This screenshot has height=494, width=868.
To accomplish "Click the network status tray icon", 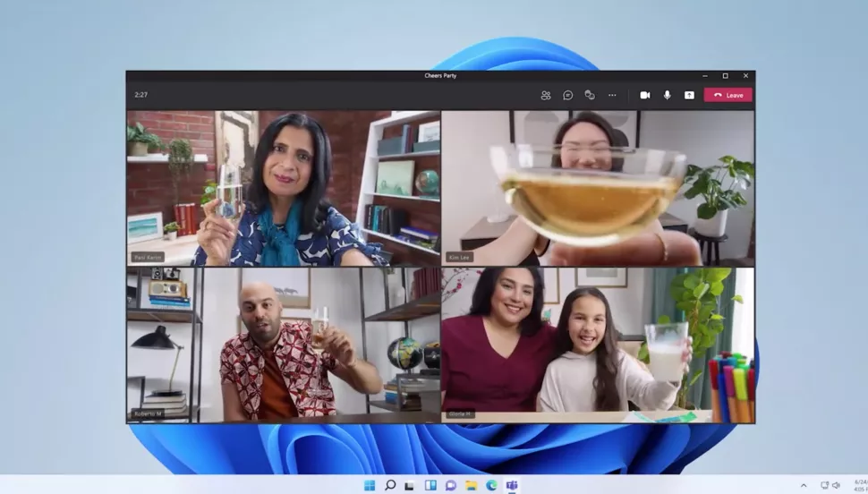I will [x=824, y=485].
